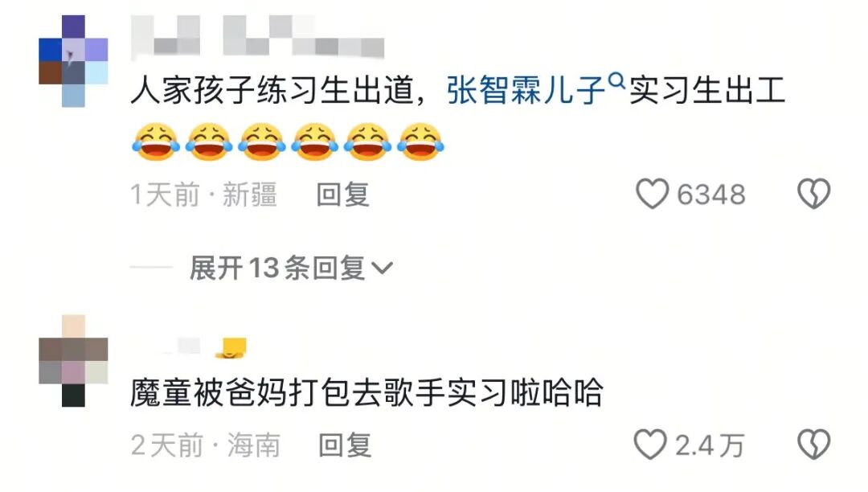Click the search magnifier after 张智霖儿子

[616, 82]
